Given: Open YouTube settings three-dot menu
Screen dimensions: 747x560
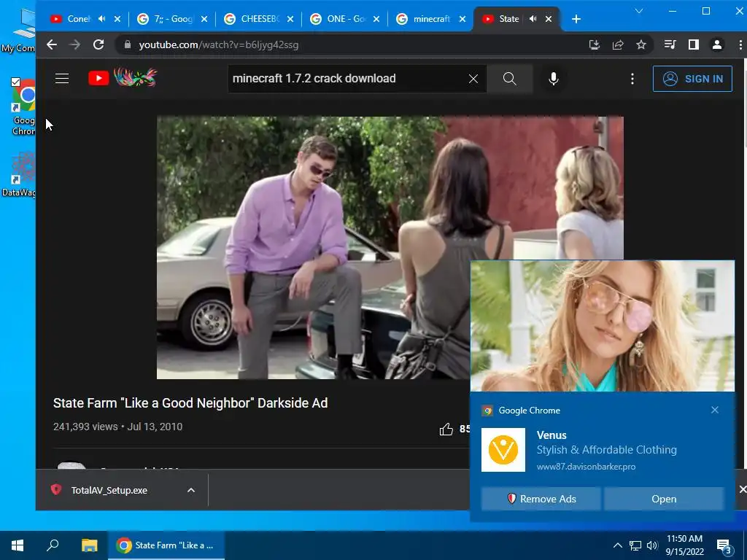Looking at the screenshot, I should click(x=632, y=79).
